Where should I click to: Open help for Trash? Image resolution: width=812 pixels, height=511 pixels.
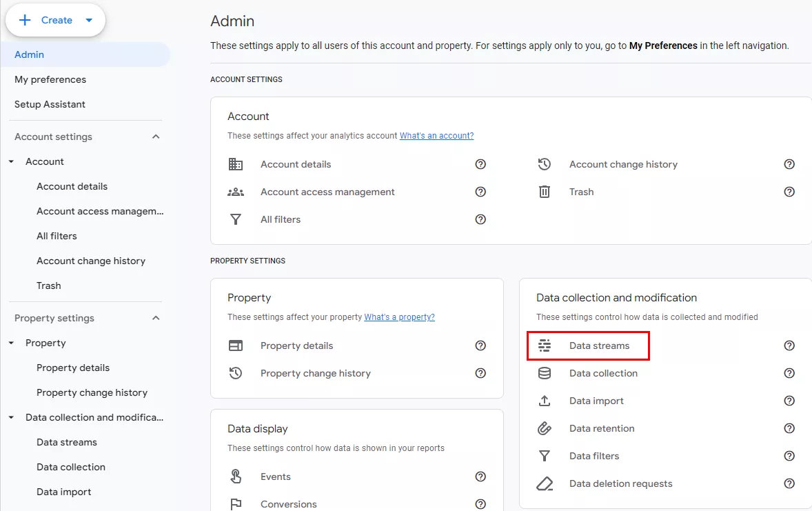pos(789,192)
